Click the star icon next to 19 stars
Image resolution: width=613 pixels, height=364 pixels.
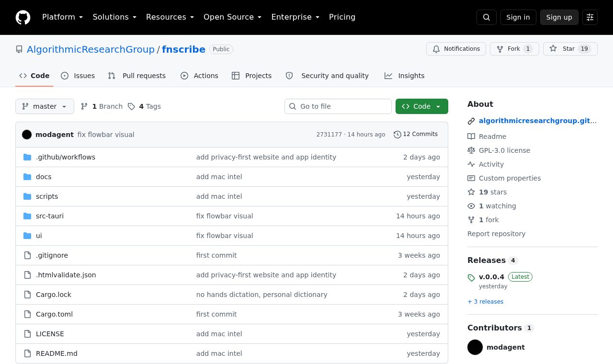471,192
